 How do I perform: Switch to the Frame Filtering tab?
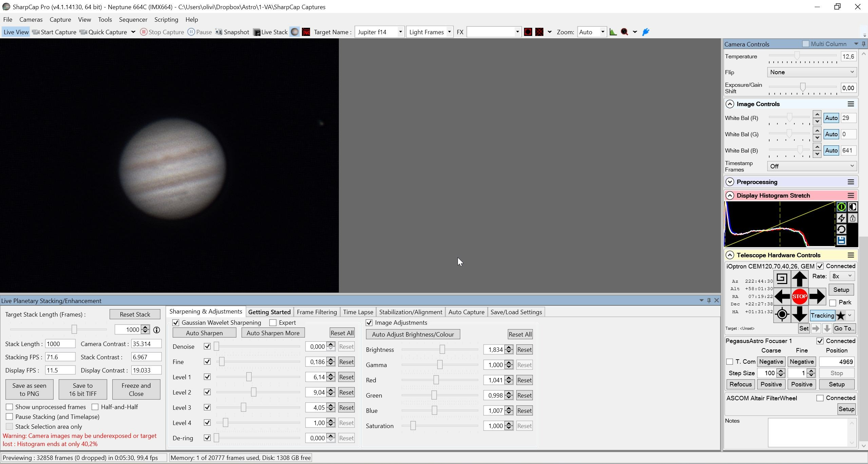[x=316, y=312]
